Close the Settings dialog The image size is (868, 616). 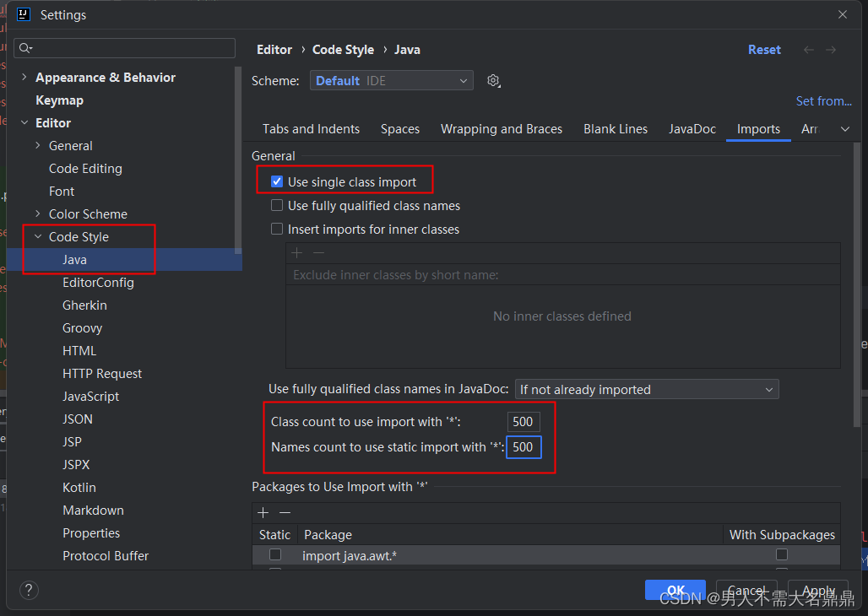(843, 14)
